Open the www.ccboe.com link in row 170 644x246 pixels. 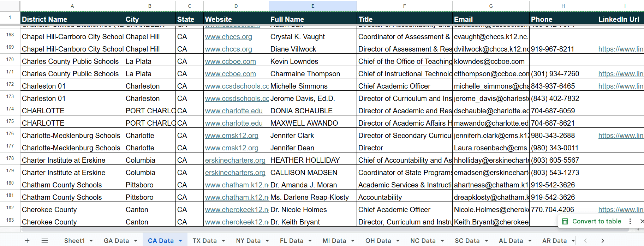click(x=230, y=61)
